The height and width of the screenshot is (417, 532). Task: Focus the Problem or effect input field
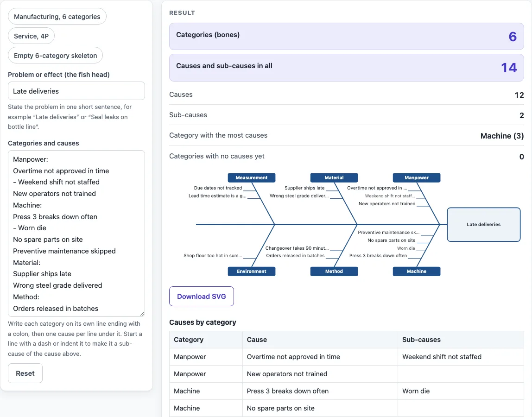click(76, 91)
